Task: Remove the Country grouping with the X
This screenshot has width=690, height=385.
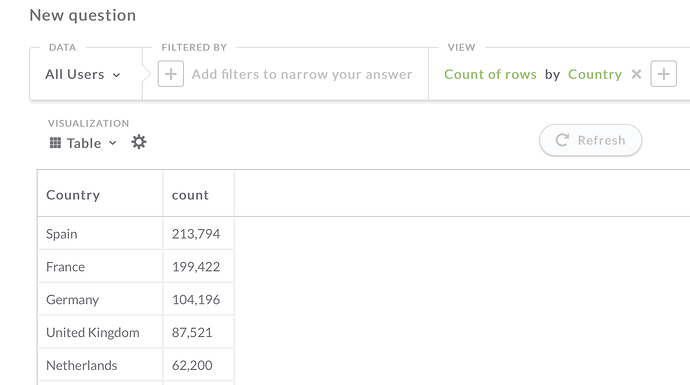Action: (636, 74)
